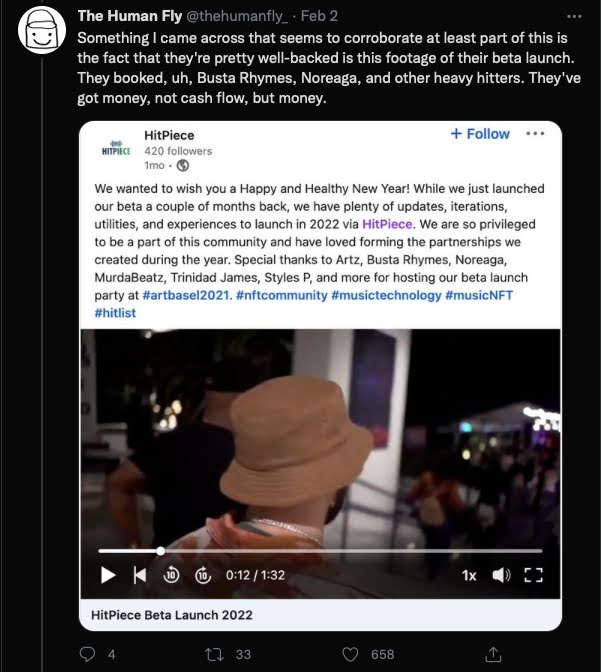Image resolution: width=601 pixels, height=672 pixels.
Task: Like the tweet with heart icon
Action: pos(350,654)
